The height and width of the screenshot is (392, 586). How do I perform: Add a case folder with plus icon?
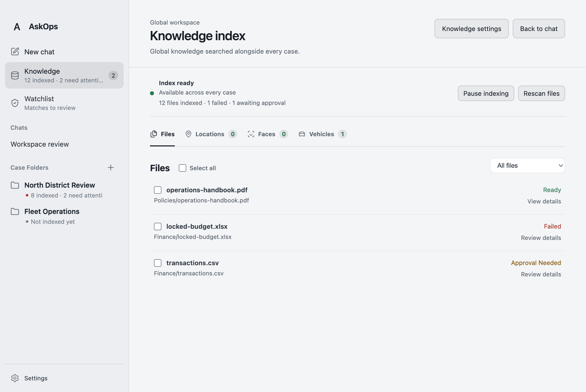click(110, 167)
